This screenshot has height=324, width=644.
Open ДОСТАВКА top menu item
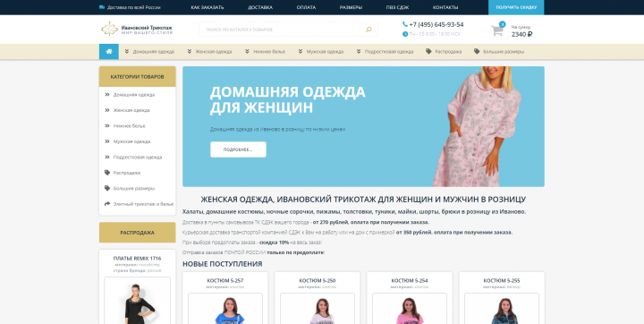point(260,7)
